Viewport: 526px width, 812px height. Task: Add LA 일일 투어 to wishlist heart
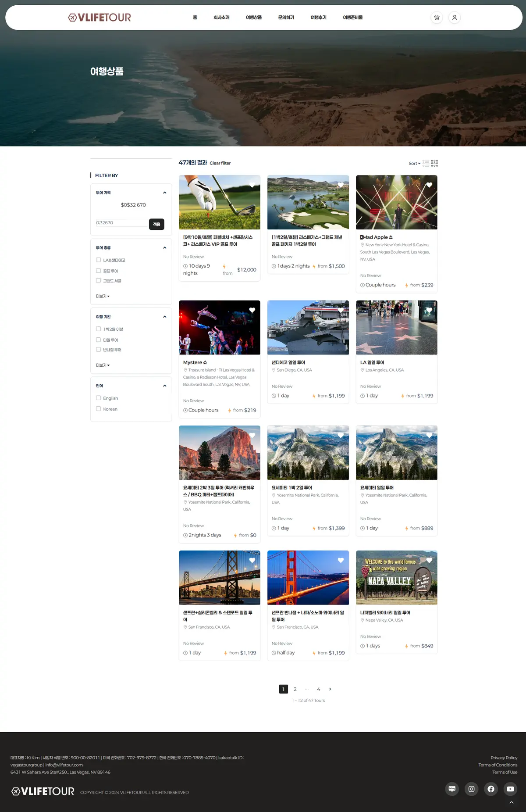[429, 310]
